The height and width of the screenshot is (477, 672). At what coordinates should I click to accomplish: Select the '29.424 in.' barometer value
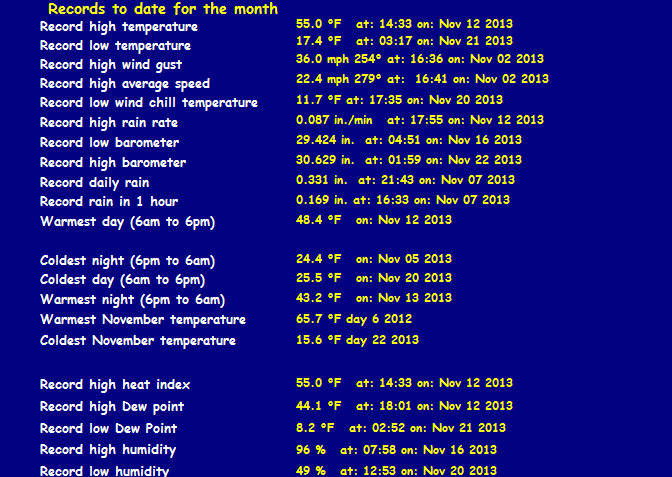click(x=325, y=140)
